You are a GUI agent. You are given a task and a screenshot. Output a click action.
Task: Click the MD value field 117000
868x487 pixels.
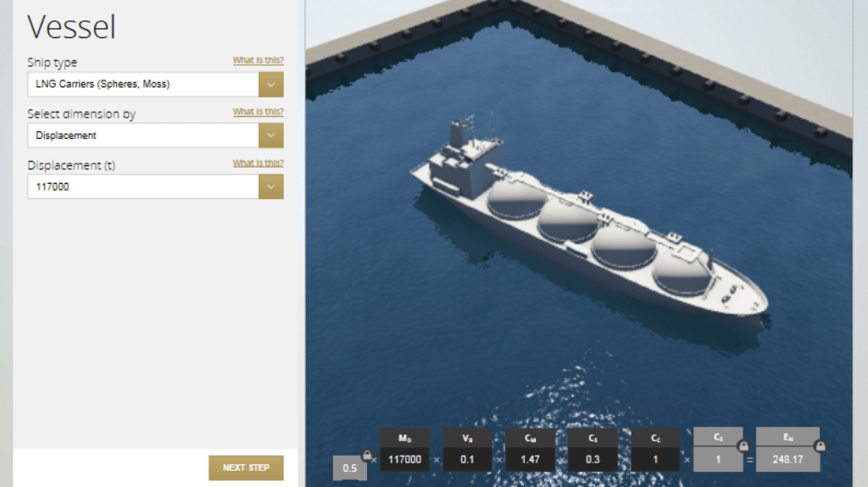(404, 460)
